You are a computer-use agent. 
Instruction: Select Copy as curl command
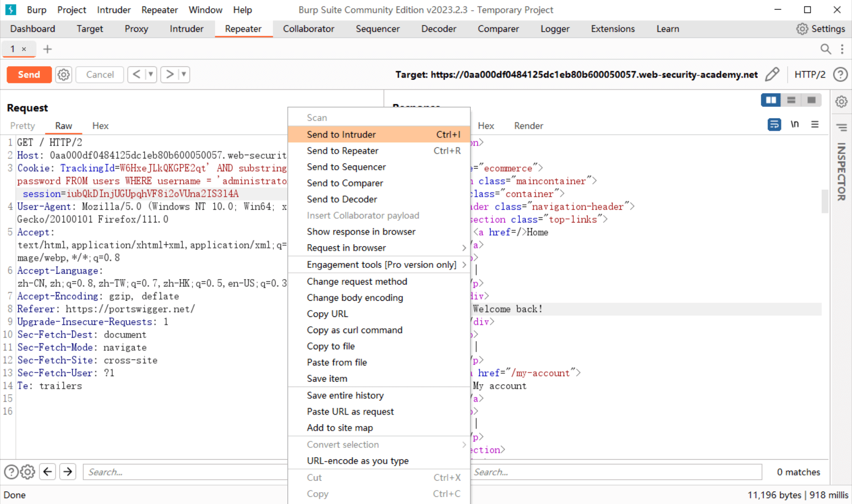click(x=354, y=330)
